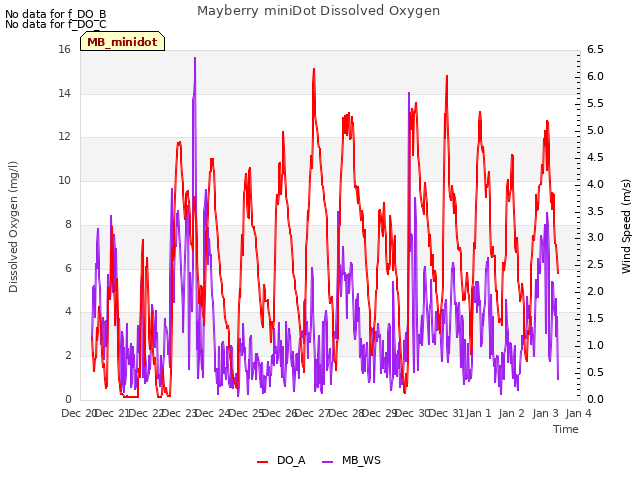Select the MB_minidot label box

pos(122,42)
